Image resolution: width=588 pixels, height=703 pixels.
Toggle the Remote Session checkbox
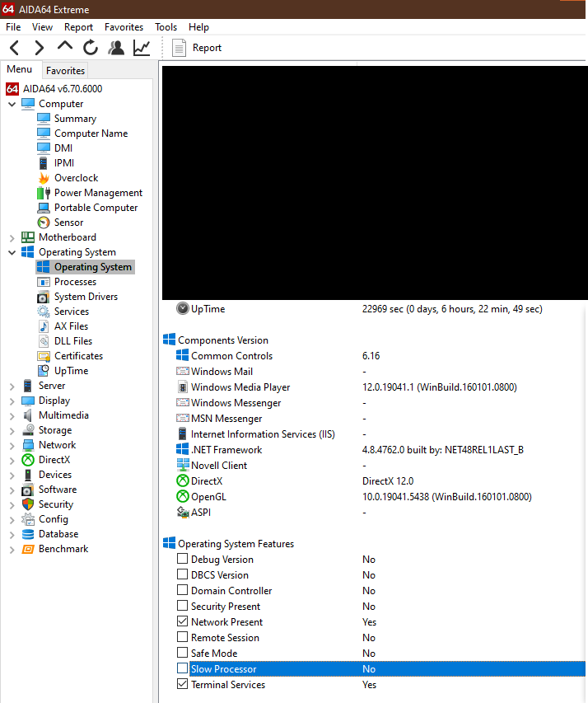(182, 637)
